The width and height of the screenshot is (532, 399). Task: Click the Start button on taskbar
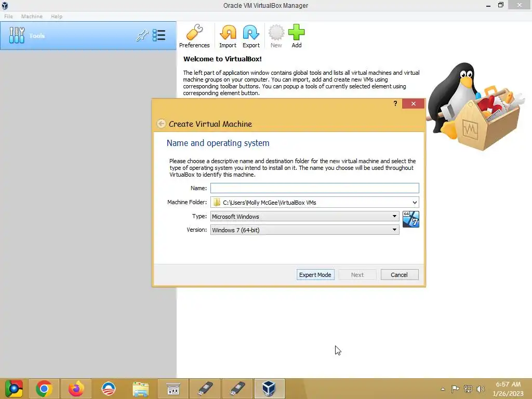(x=14, y=389)
